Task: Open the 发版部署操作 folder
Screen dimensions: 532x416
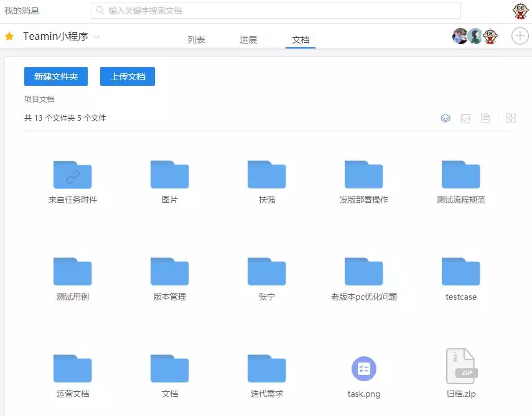Action: (x=364, y=175)
